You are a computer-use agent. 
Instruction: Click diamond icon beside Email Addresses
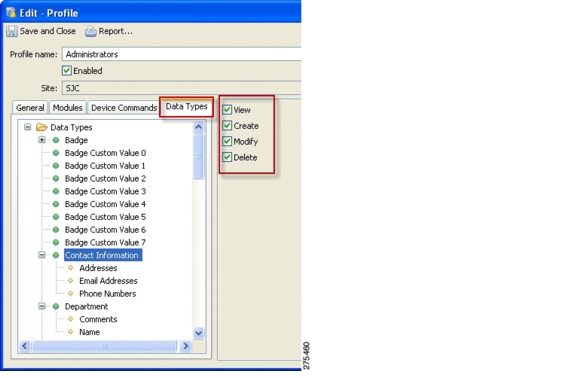(x=71, y=281)
